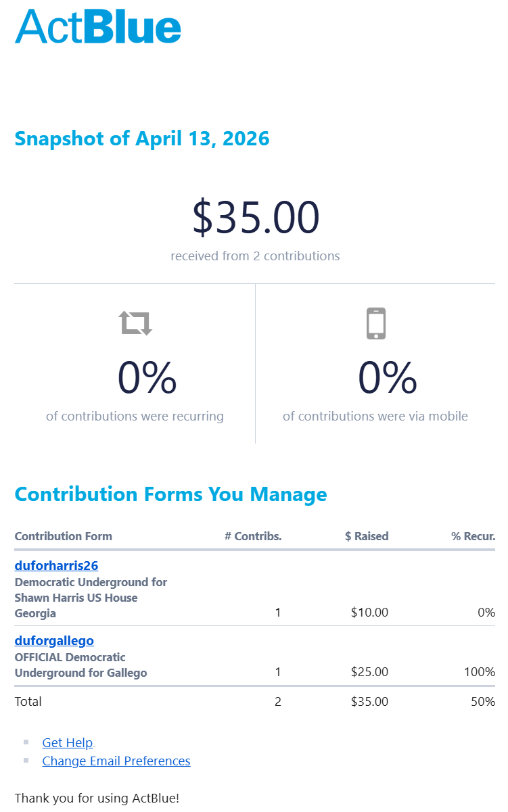Open the duforharris26 contribution form link

[56, 566]
